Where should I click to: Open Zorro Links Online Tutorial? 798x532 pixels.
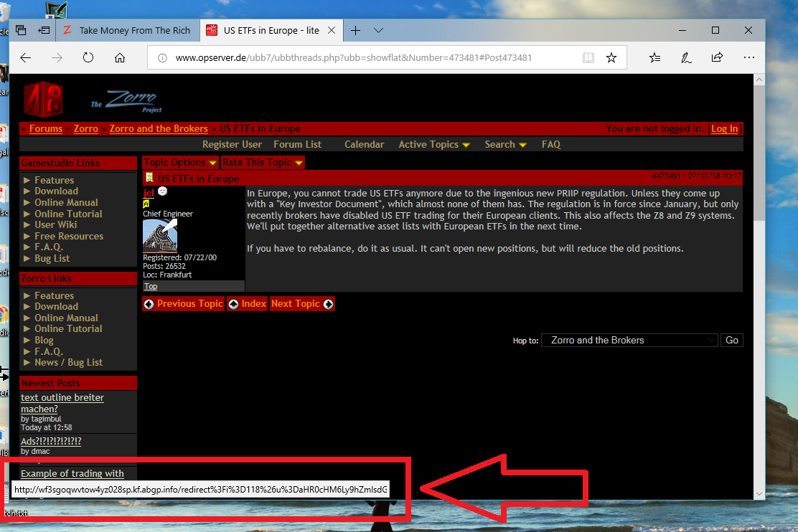(x=68, y=328)
